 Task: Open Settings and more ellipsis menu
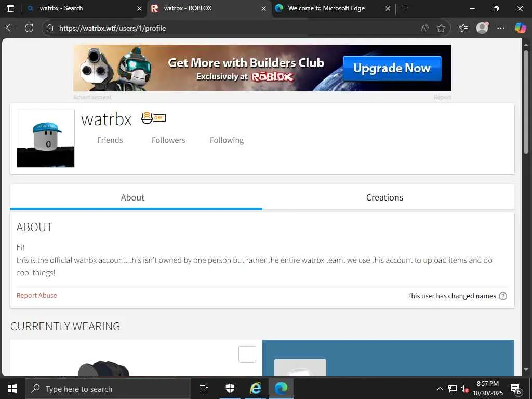(501, 28)
